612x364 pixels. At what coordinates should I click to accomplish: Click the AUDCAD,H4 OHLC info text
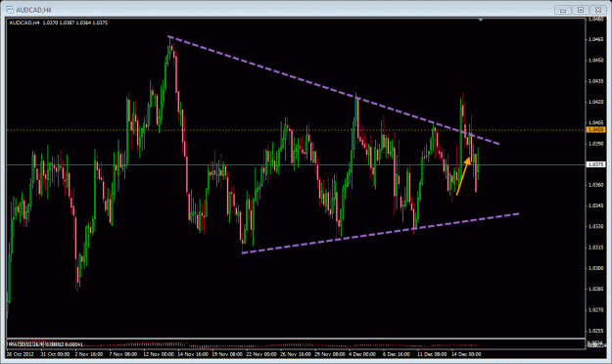[x=59, y=23]
